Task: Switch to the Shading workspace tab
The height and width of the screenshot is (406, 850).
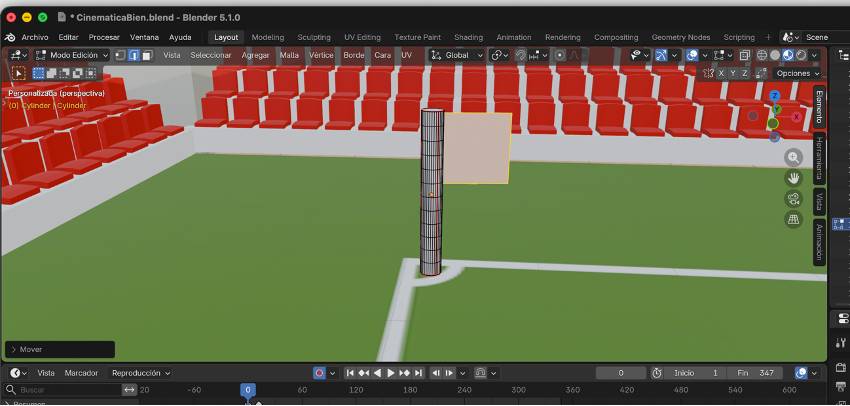Action: (468, 37)
